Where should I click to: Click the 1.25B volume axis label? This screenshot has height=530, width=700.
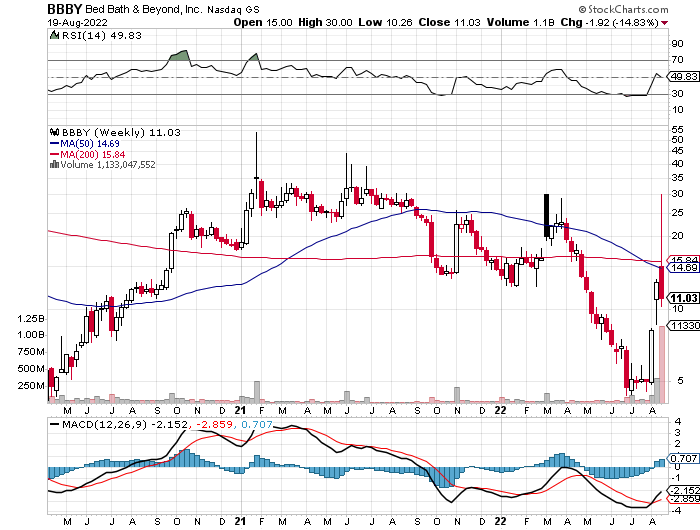point(31,319)
